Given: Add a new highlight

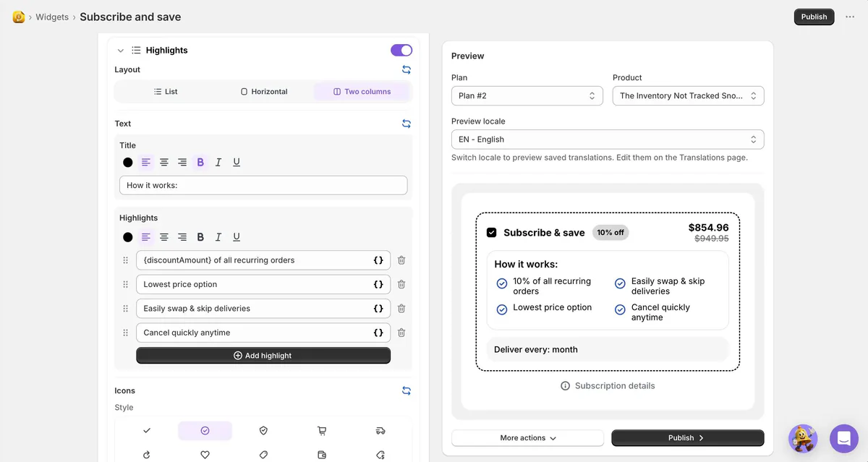Looking at the screenshot, I should pos(263,356).
